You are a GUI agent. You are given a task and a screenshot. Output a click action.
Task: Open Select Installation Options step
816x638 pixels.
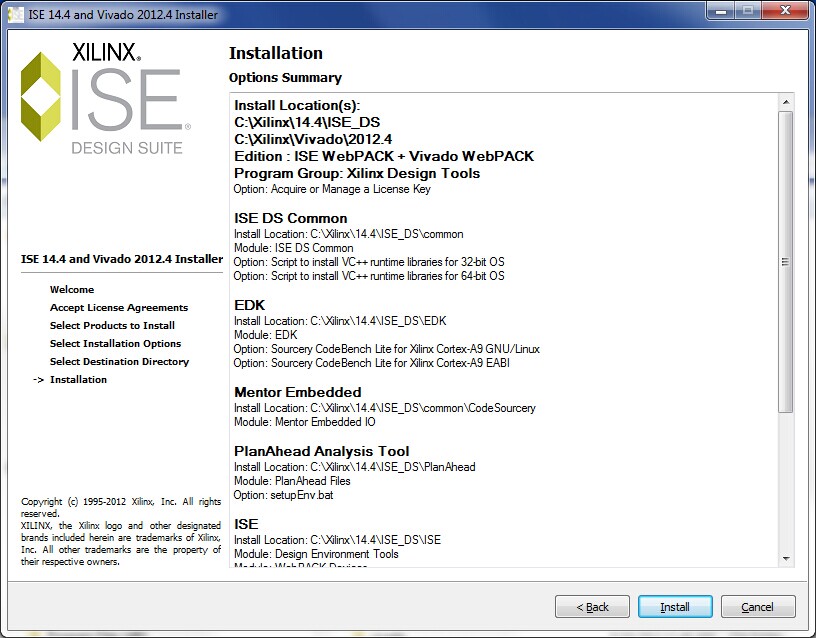point(115,344)
